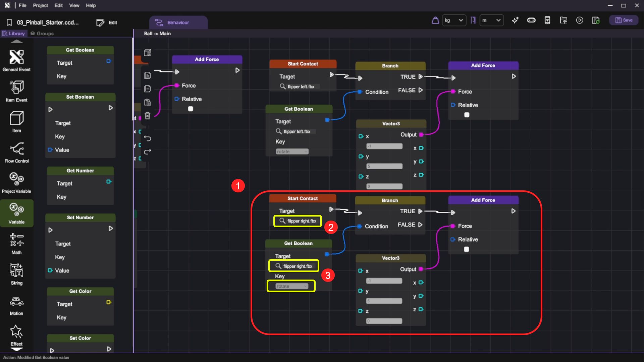Click the trash delete icon in canvas toolbar

point(147,116)
